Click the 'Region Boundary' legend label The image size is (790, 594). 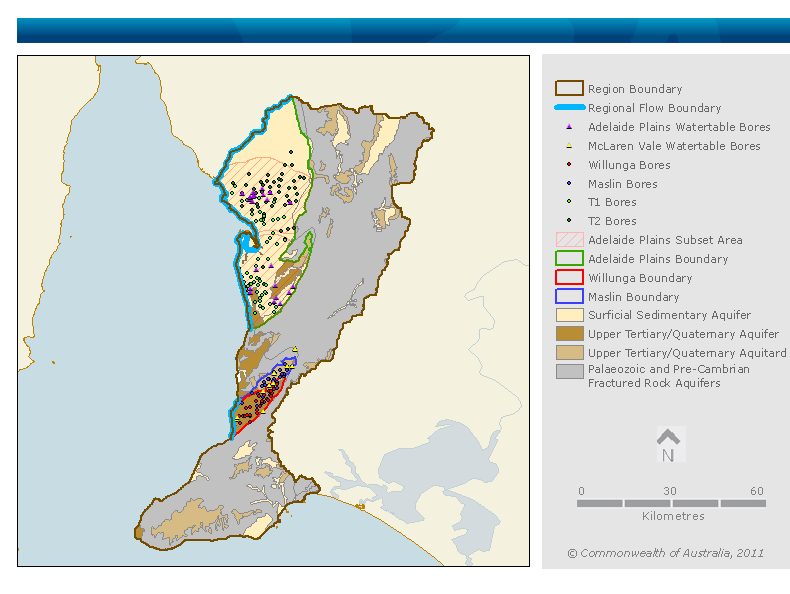pos(635,89)
